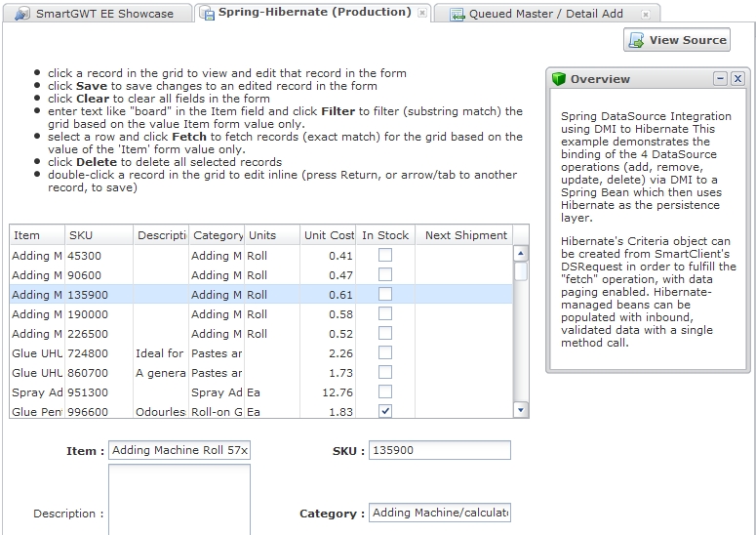Select grid row with SKU 90600
Viewport: 756px width, 535px height.
coord(261,274)
